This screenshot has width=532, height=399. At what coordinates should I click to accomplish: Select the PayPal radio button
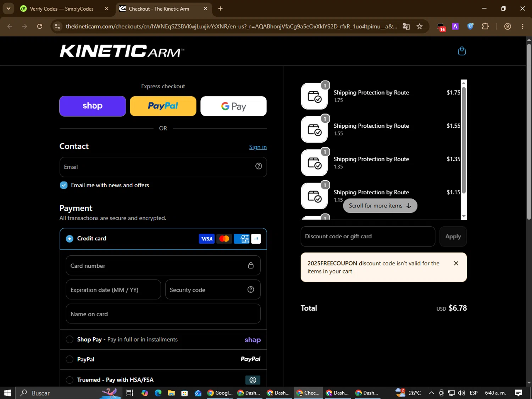click(70, 359)
